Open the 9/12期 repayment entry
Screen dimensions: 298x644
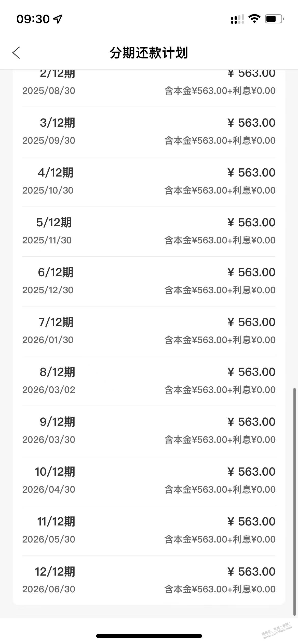tap(149, 431)
